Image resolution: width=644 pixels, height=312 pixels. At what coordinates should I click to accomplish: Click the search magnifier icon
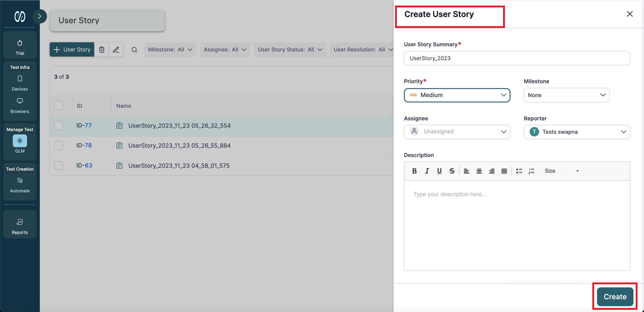[134, 49]
